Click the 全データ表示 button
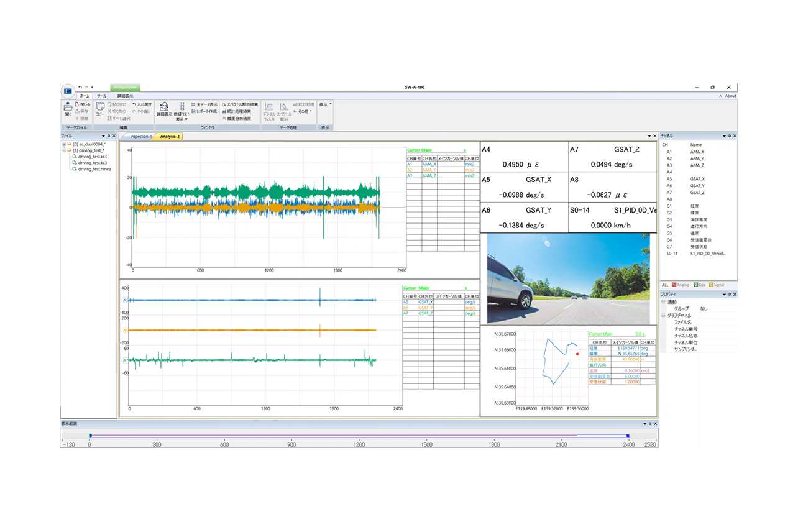The width and height of the screenshot is (798, 532). coord(204,104)
